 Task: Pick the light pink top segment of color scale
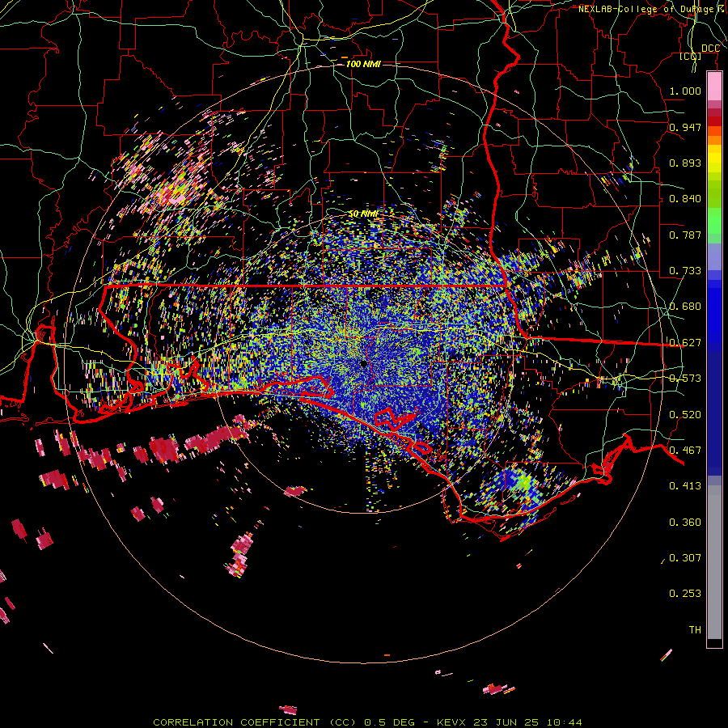pos(714,86)
